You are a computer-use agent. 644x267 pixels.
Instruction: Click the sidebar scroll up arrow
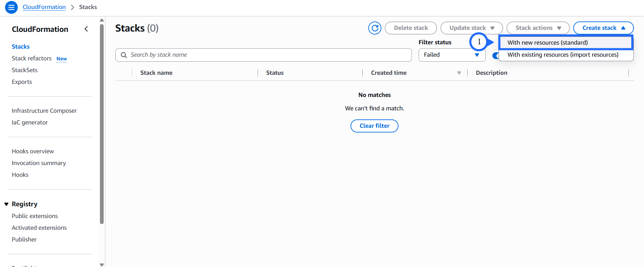pos(102,20)
